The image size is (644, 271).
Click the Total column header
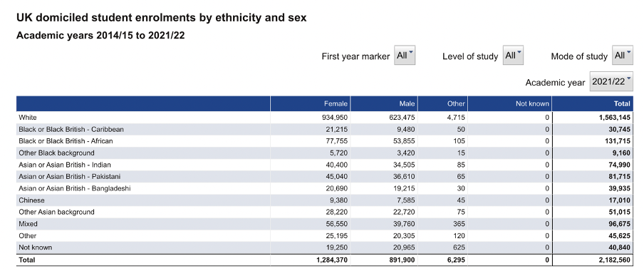point(593,103)
